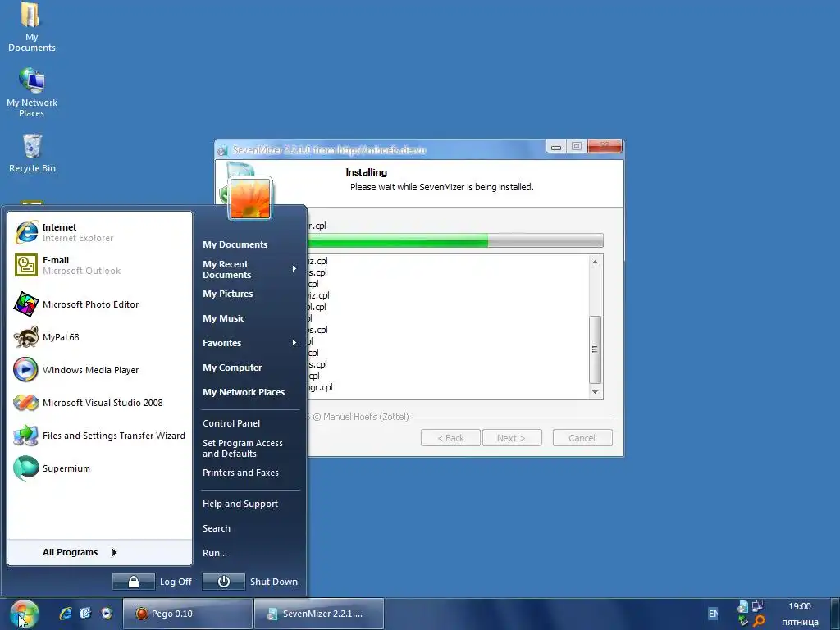Open My Music from Start menu
The height and width of the screenshot is (630, 840).
[250, 318]
